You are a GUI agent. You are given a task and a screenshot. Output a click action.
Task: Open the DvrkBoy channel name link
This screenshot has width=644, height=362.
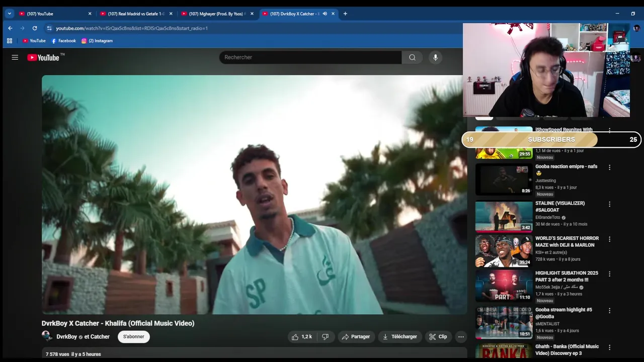pyautogui.click(x=66, y=337)
